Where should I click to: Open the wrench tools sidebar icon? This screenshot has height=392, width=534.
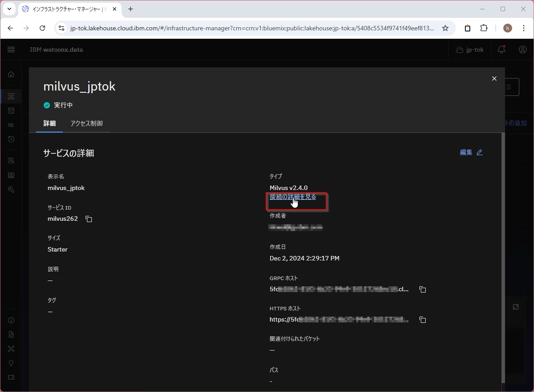tap(11, 190)
